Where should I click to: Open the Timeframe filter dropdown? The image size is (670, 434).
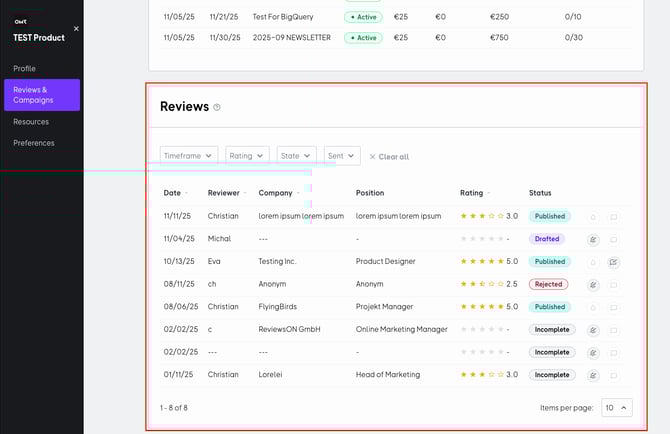[x=190, y=156]
